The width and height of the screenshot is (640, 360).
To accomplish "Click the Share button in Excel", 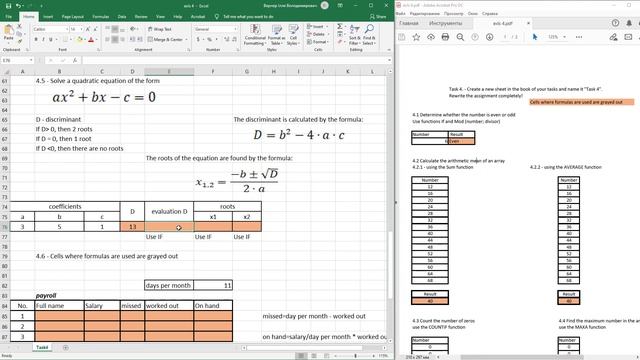I will [x=378, y=17].
